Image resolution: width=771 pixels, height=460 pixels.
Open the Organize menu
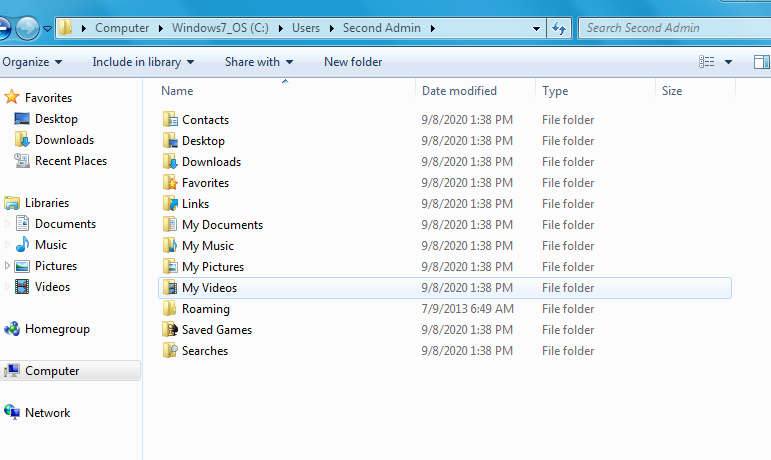(32, 62)
